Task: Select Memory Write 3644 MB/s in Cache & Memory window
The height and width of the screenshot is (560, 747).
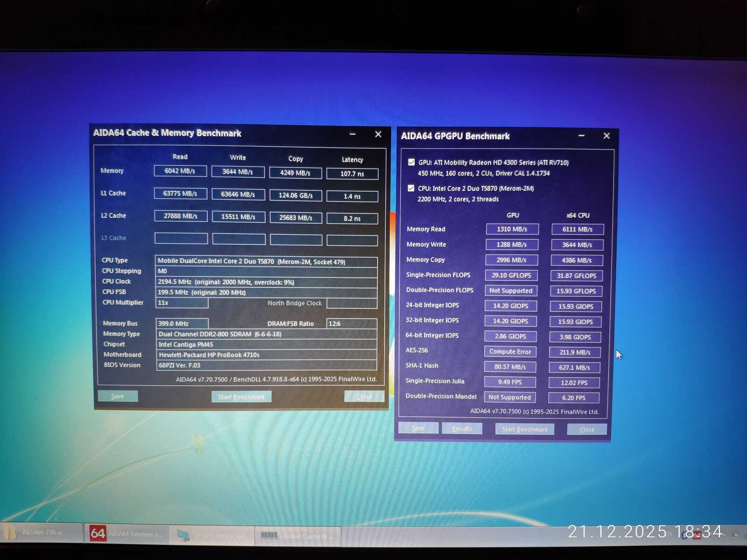Action: pyautogui.click(x=238, y=172)
